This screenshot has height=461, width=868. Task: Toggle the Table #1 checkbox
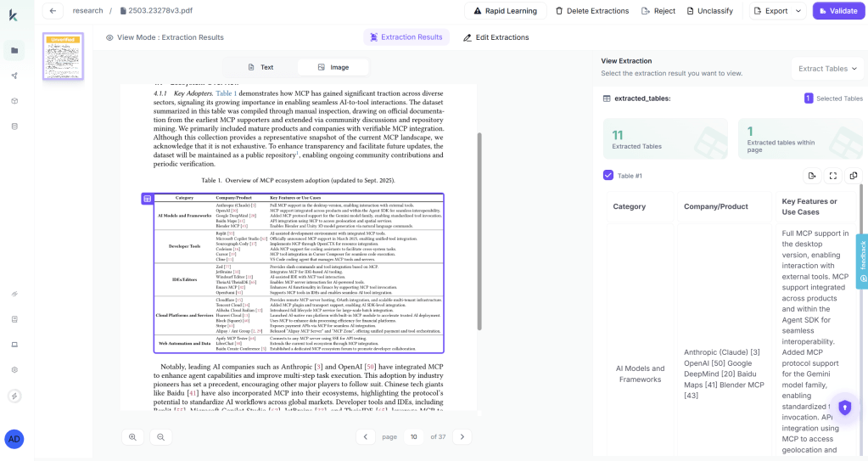(608, 176)
